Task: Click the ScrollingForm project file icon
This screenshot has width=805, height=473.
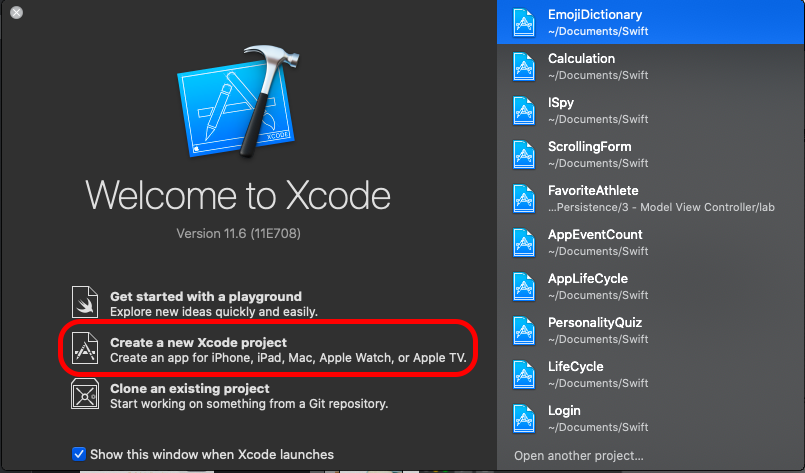Action: pyautogui.click(x=524, y=155)
